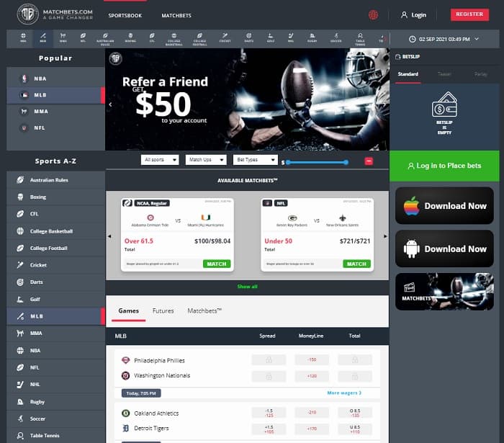The height and width of the screenshot is (443, 504).
Task: Select CFL icon in top sports bar
Action: (152, 37)
